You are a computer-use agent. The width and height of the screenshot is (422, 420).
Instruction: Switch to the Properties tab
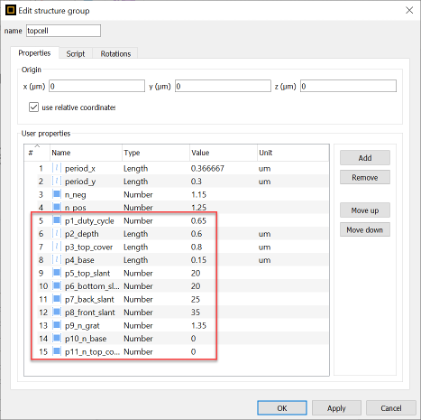(35, 53)
